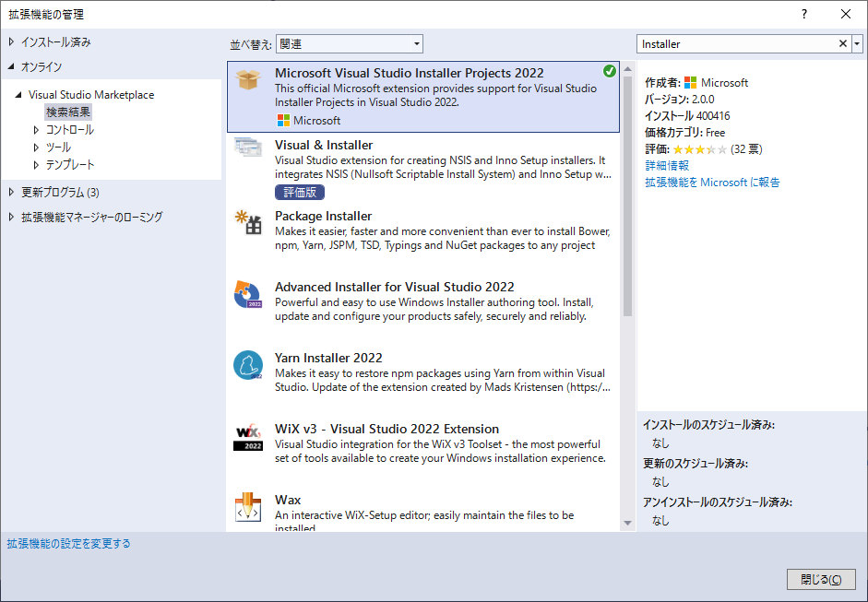The width and height of the screenshot is (868, 602).
Task: Click the star rating in details pane
Action: tap(699, 149)
